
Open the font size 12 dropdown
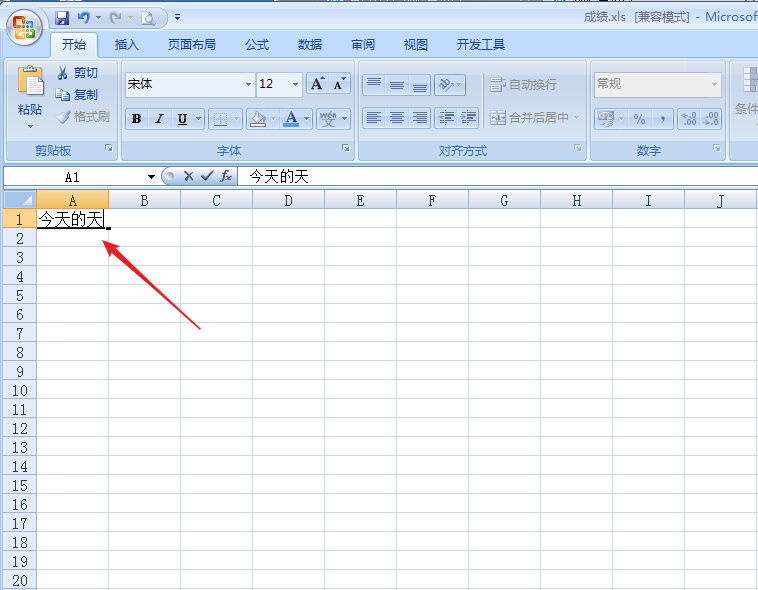click(x=295, y=84)
